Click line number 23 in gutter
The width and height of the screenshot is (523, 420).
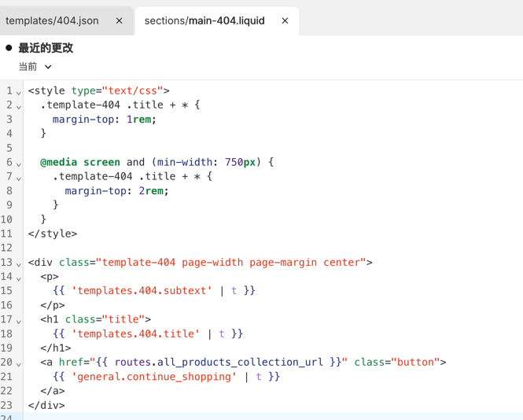click(6, 405)
